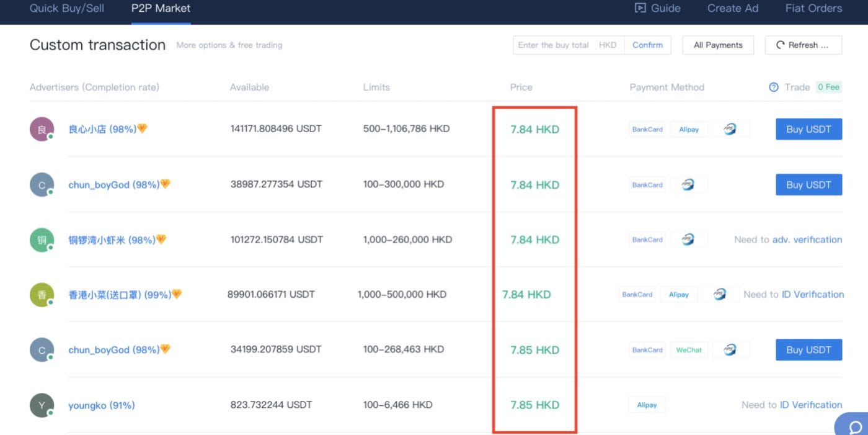The height and width of the screenshot is (435, 868).
Task: Switch to the Quick Buy/Sell tab
Action: click(67, 8)
